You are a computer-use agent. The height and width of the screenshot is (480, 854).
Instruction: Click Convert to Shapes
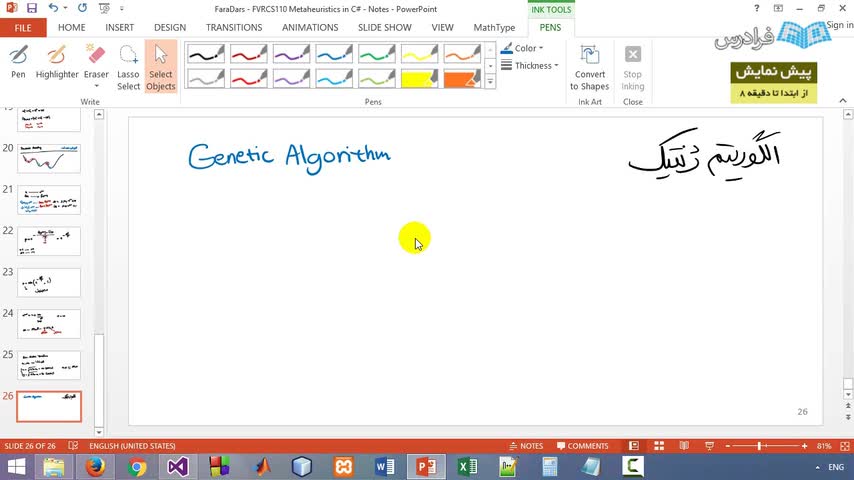589,68
